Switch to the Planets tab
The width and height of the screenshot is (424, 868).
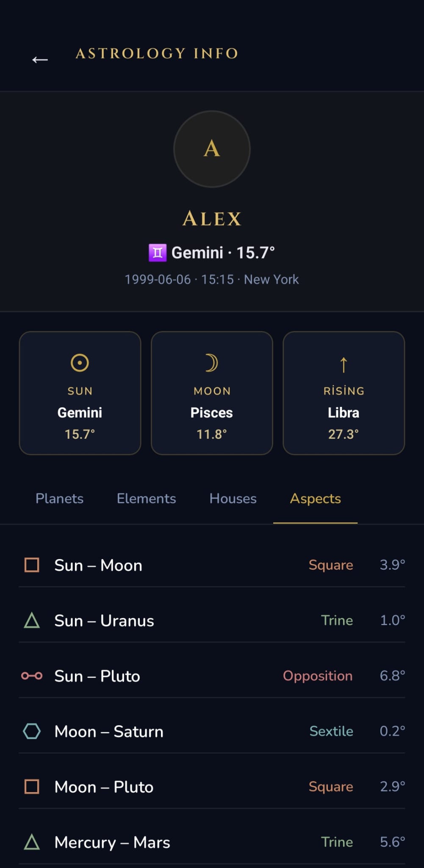[59, 498]
